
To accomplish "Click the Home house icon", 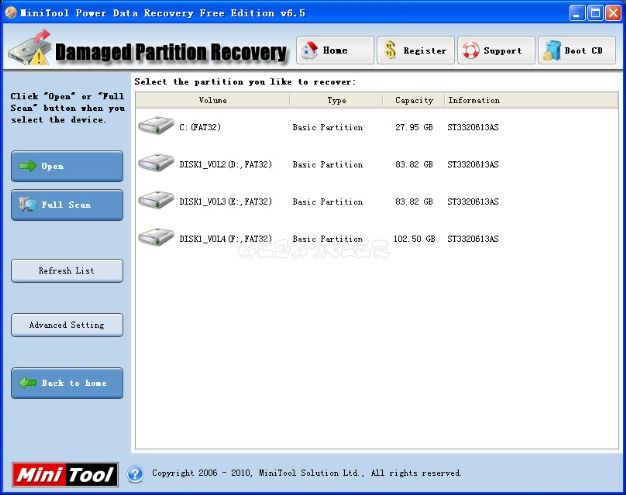I will tap(309, 50).
